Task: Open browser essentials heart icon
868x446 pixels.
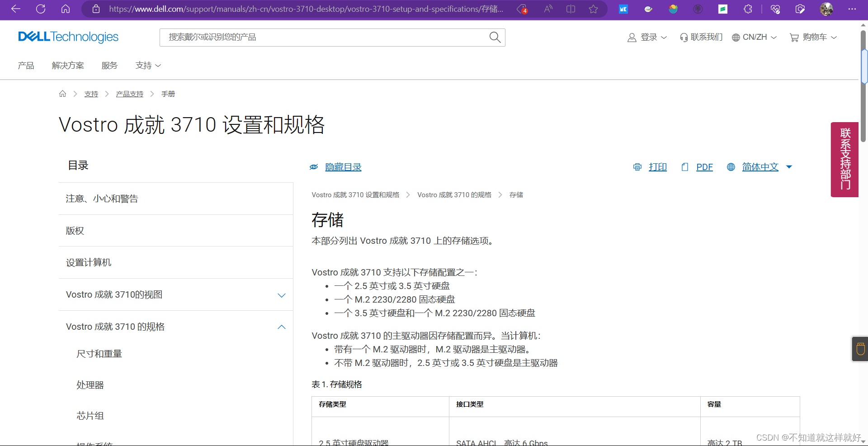Action: (x=775, y=9)
